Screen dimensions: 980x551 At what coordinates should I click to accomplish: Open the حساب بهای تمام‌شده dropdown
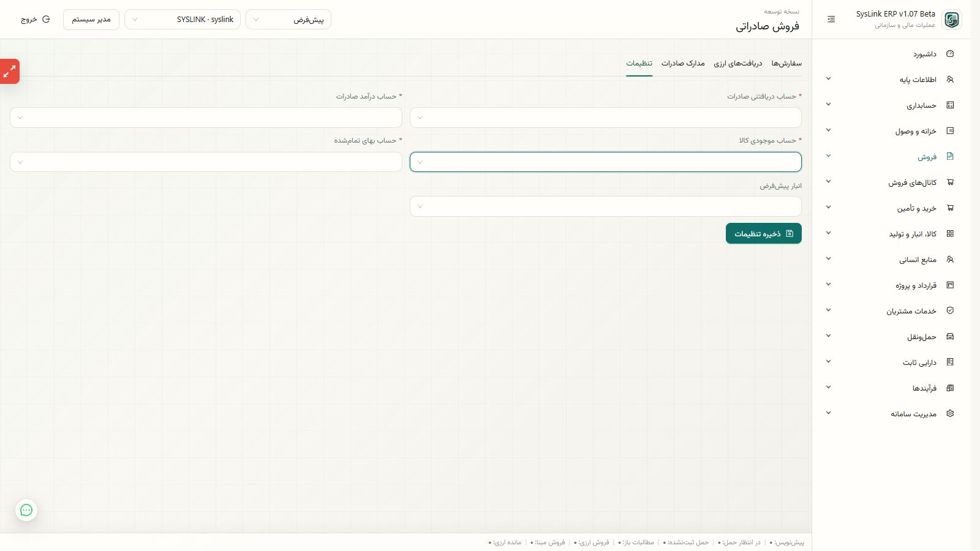click(206, 162)
